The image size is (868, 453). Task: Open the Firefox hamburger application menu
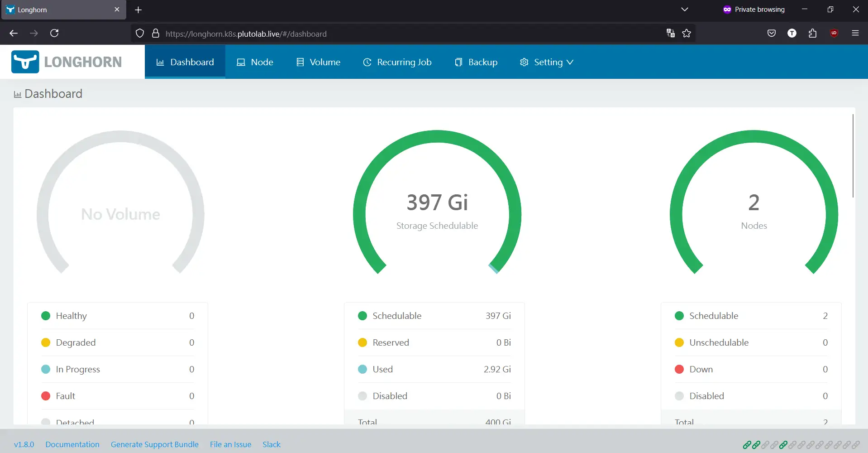point(855,33)
